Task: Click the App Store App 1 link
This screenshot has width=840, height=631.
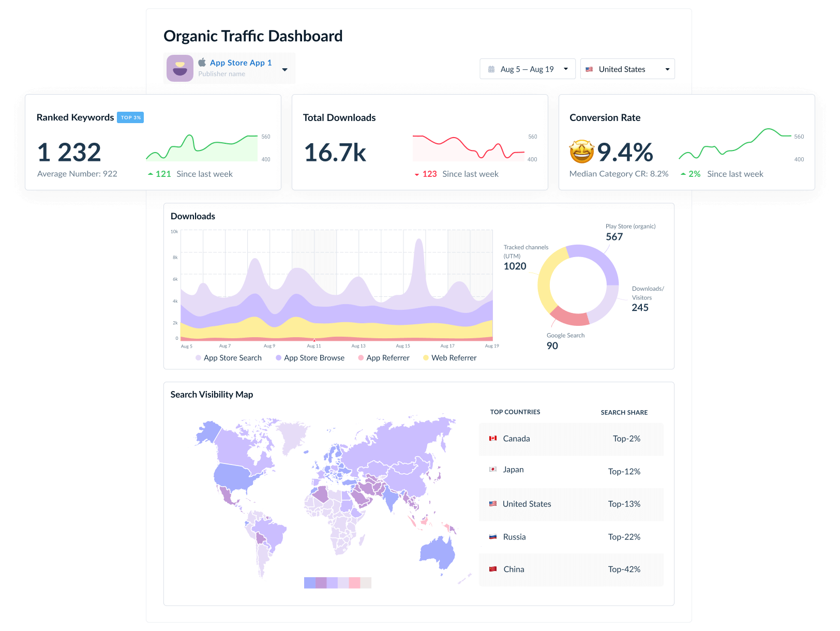Action: (241, 63)
